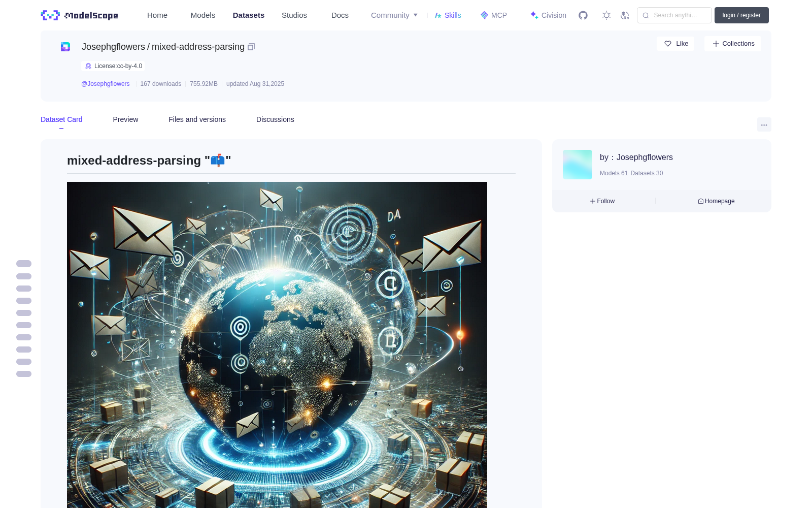
Task: Click the plus icon in Collections
Action: coord(716,44)
